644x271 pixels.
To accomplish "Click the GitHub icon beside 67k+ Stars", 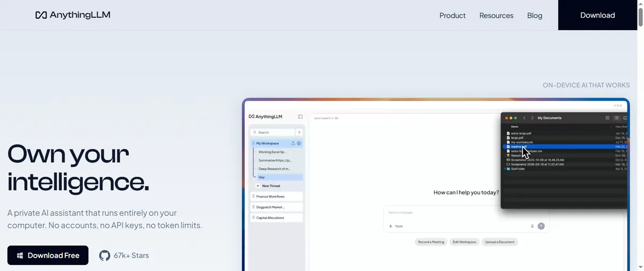I will click(x=105, y=255).
